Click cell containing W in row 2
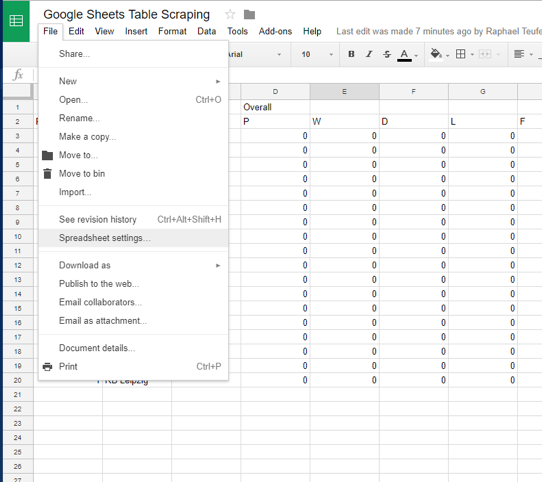Viewport: 542px width, 482px height. (344, 122)
